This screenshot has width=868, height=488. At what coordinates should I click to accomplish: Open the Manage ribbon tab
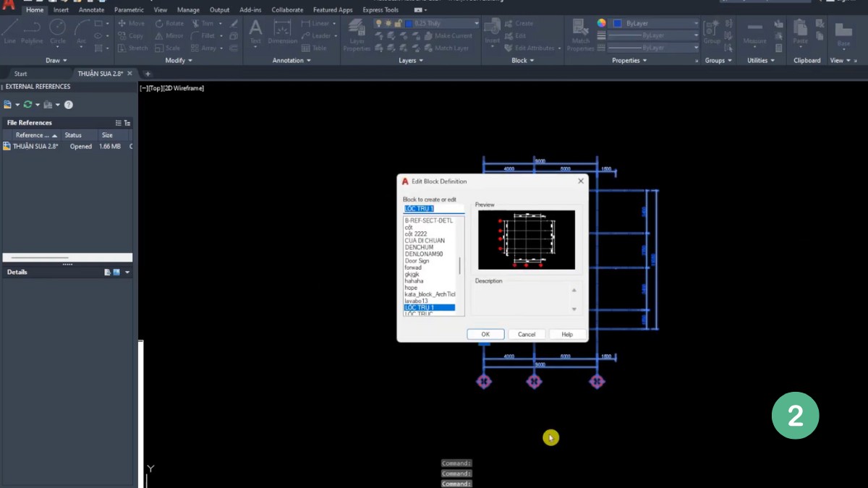[x=188, y=10]
